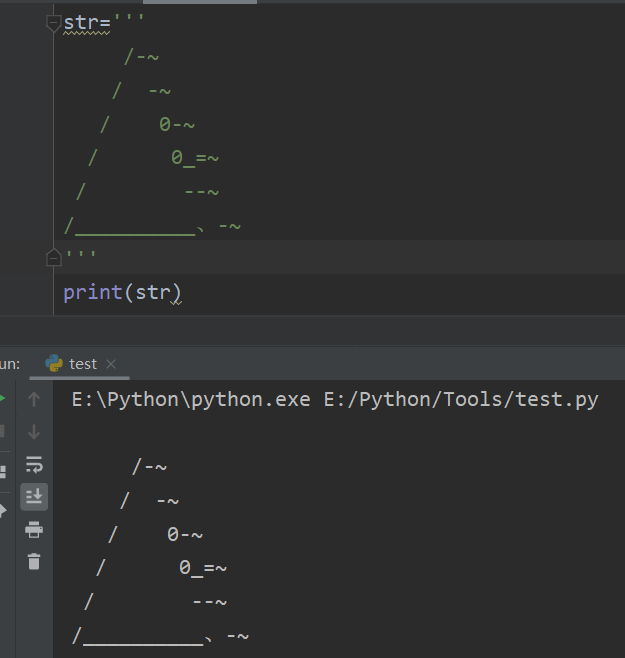Select the test run tab

coord(82,364)
